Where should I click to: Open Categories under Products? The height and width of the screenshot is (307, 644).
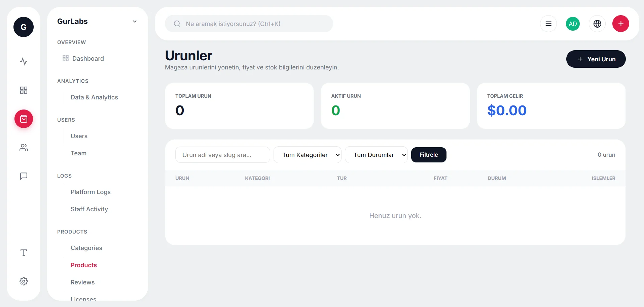[86, 248]
